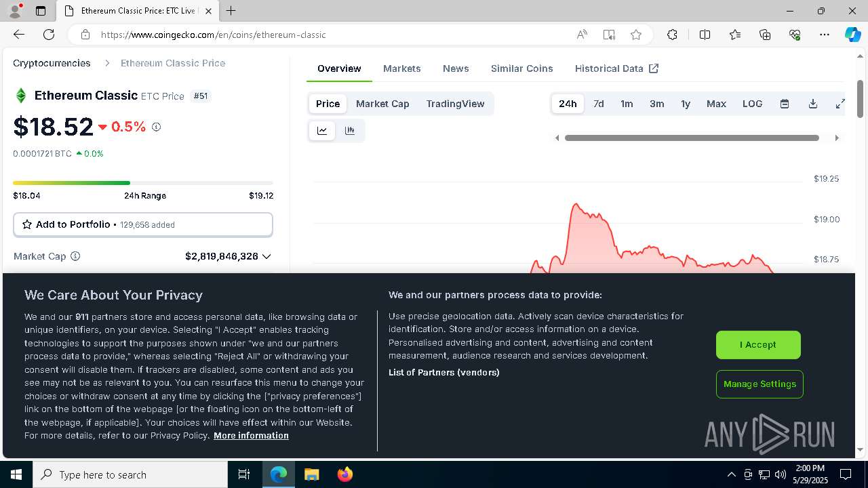Viewport: 868px width, 488px height.
Task: Click the page vertical scrollbar
Action: (861, 98)
